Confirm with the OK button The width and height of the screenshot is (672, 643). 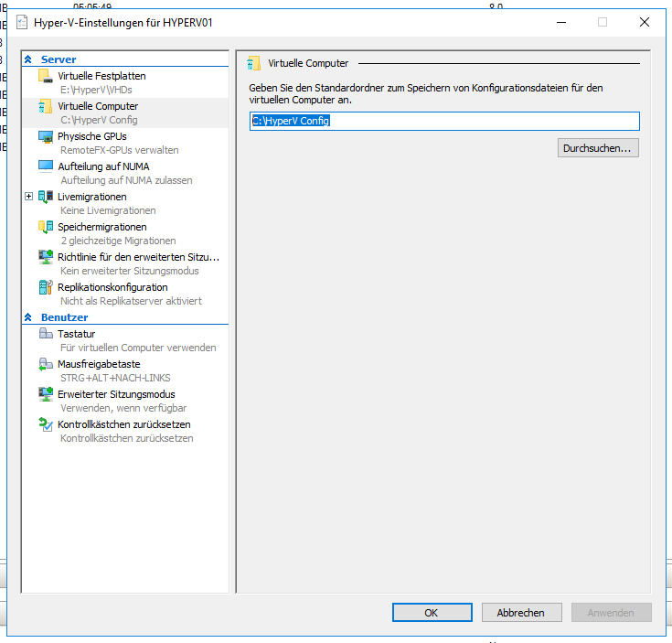click(x=432, y=613)
